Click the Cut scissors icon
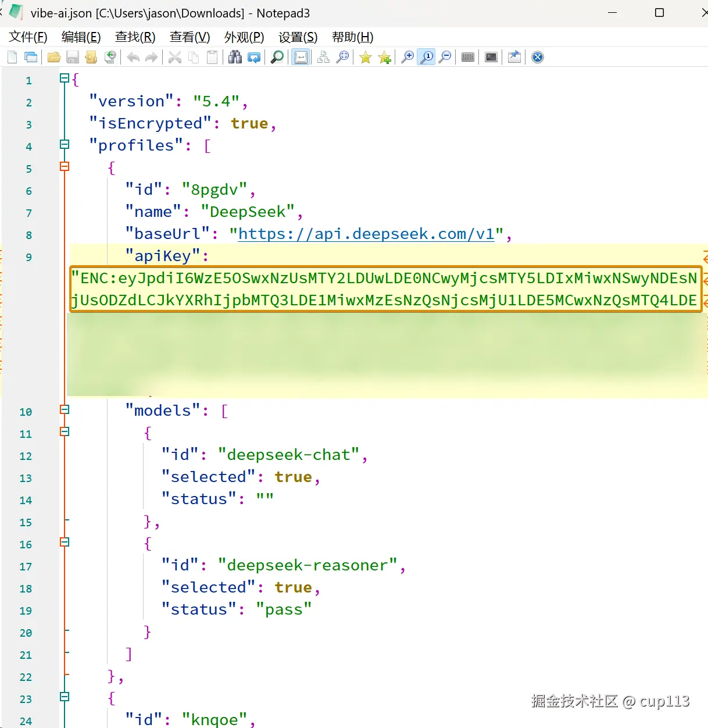Image resolution: width=708 pixels, height=728 pixels. point(175,57)
